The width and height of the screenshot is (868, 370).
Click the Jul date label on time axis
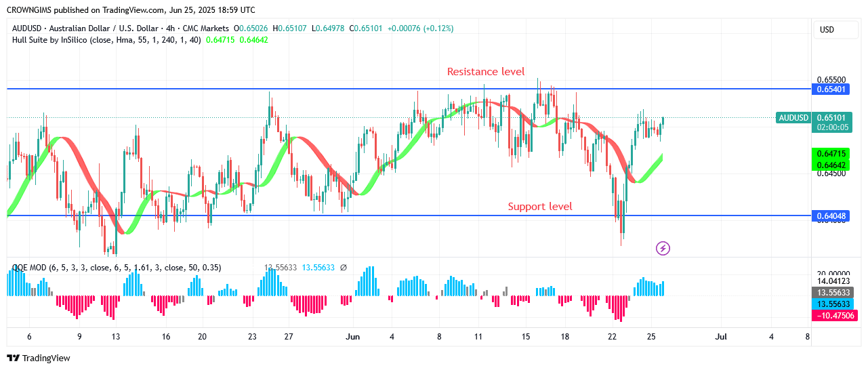coord(721,336)
